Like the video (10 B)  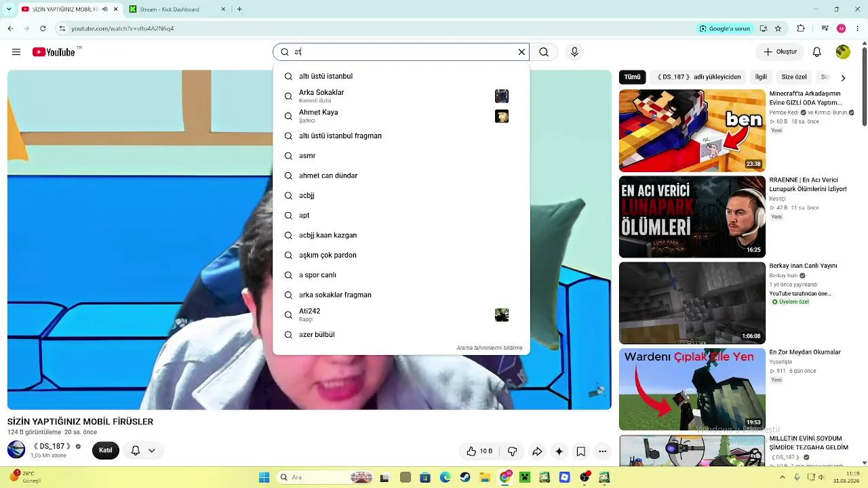coord(479,451)
